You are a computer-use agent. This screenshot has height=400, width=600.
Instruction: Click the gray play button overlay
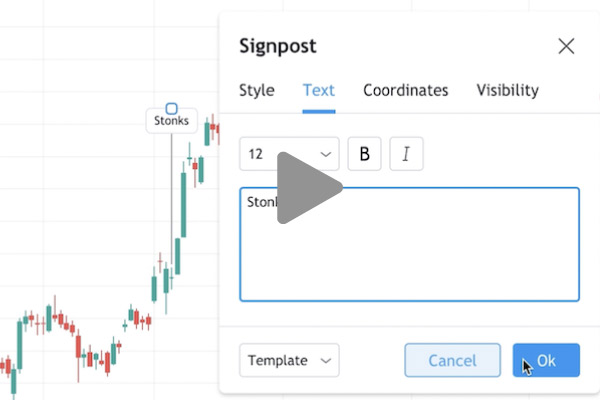(309, 188)
